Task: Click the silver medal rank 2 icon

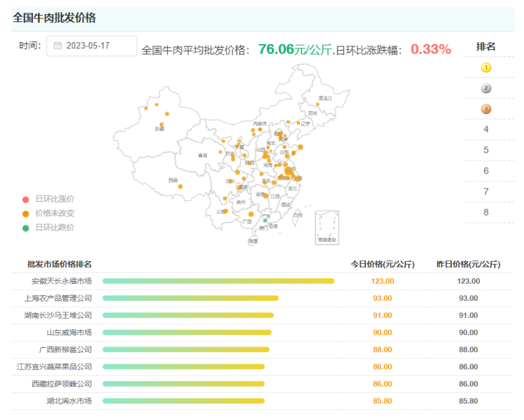Action: pos(486,88)
